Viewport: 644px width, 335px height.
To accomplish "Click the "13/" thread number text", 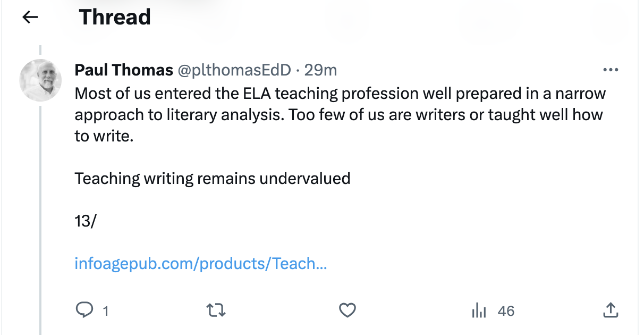I will click(85, 221).
